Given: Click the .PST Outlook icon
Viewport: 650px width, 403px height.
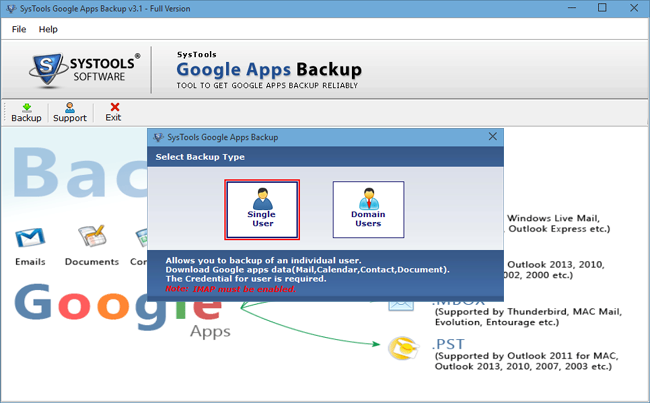Looking at the screenshot, I should (x=403, y=347).
